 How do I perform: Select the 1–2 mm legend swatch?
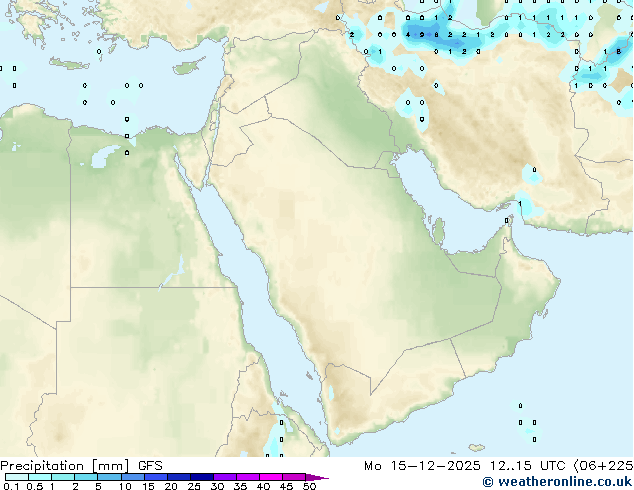[x=63, y=477]
